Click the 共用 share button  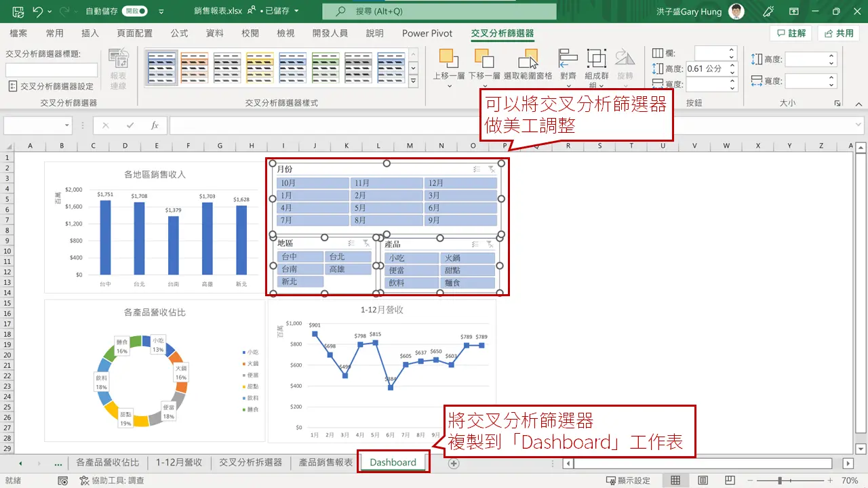[x=839, y=33]
